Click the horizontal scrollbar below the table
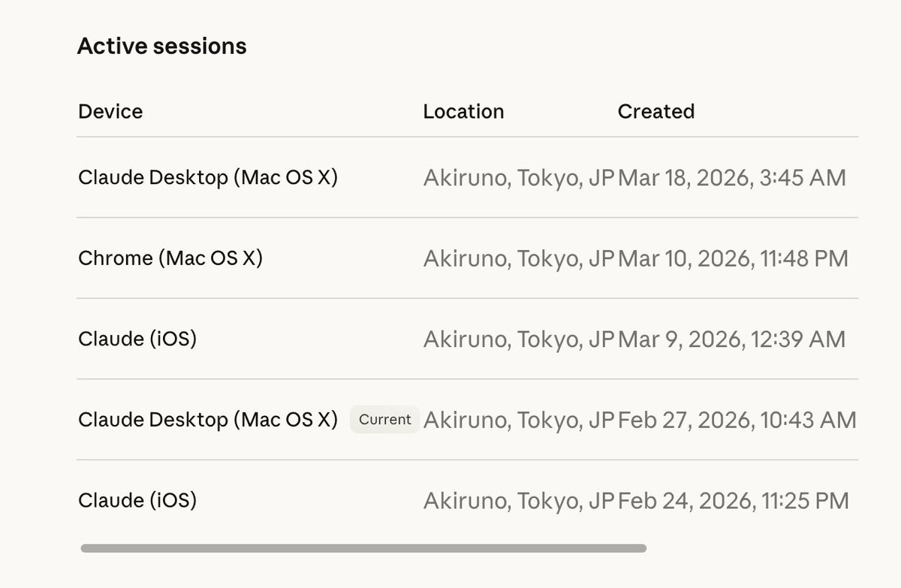901x588 pixels. (x=363, y=548)
